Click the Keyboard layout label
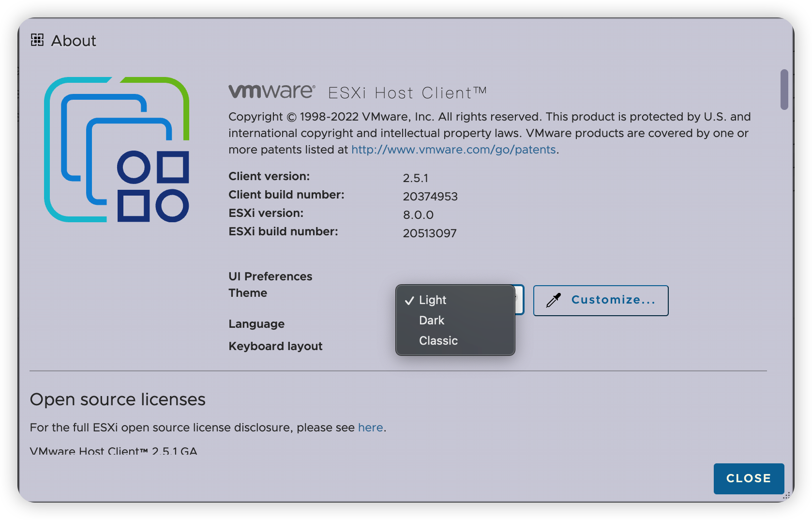The height and width of the screenshot is (520, 812). pos(275,346)
